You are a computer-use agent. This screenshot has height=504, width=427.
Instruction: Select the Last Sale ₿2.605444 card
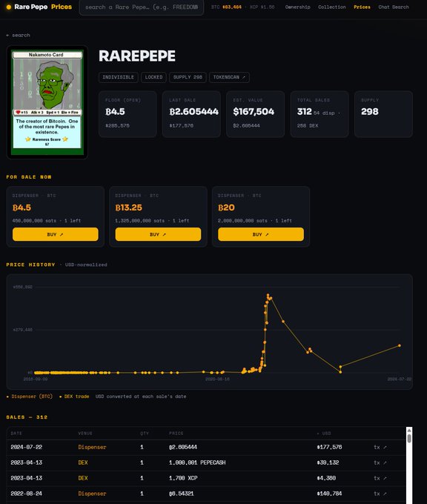[191, 114]
